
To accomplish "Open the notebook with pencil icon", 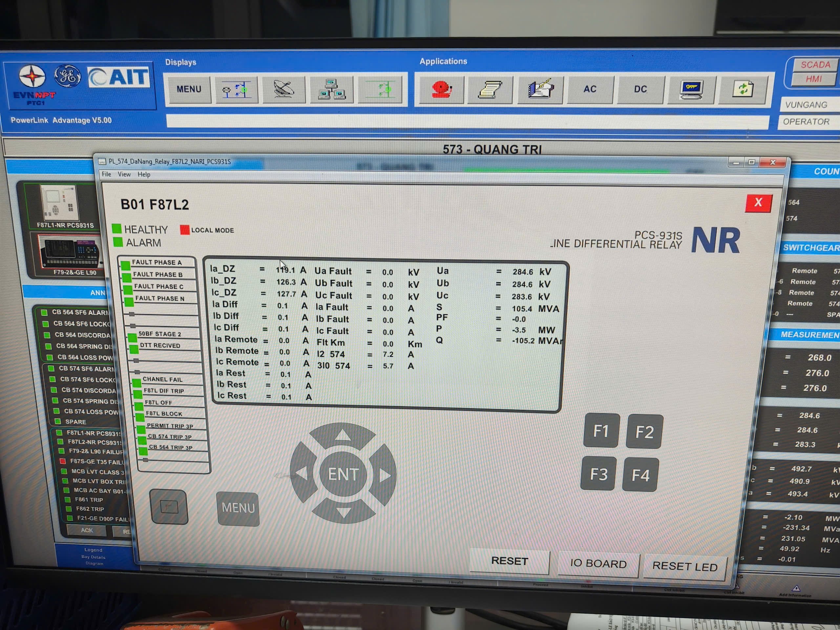I will pos(540,90).
